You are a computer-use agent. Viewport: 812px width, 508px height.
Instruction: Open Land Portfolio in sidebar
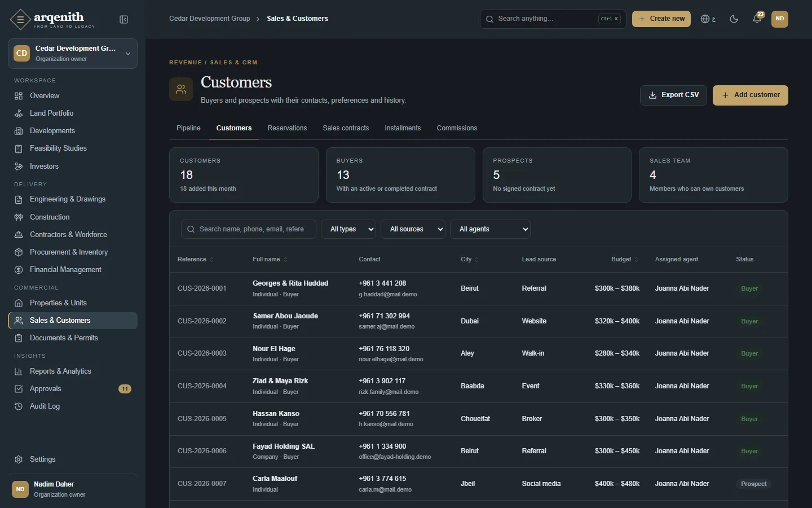click(x=73, y=113)
